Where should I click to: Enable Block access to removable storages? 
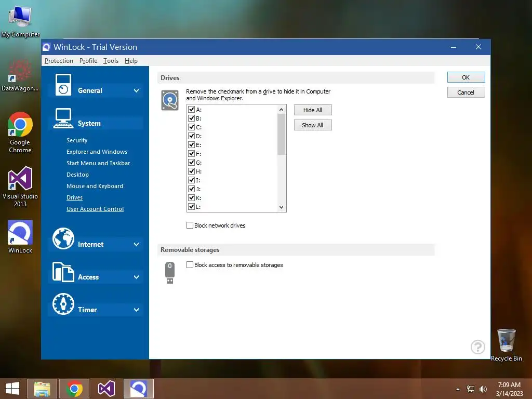pyautogui.click(x=190, y=264)
